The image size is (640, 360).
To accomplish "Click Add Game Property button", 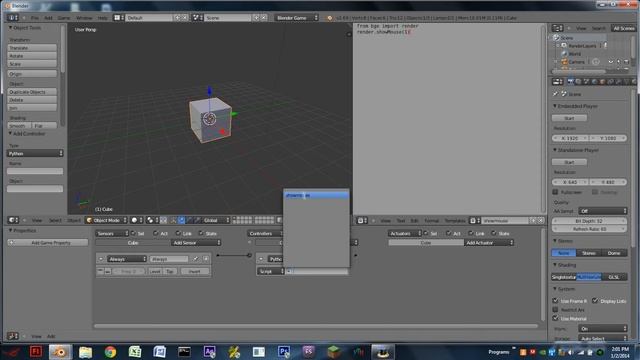I will 48,243.
